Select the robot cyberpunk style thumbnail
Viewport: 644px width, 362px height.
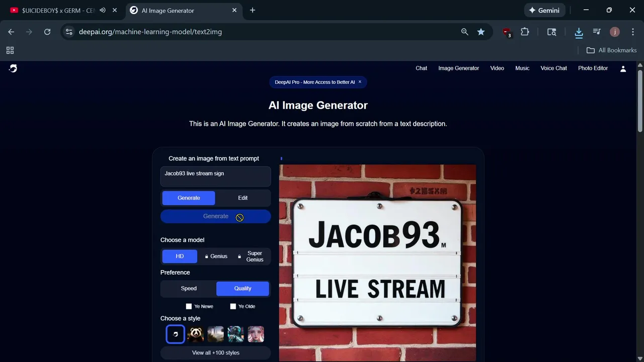(235, 334)
